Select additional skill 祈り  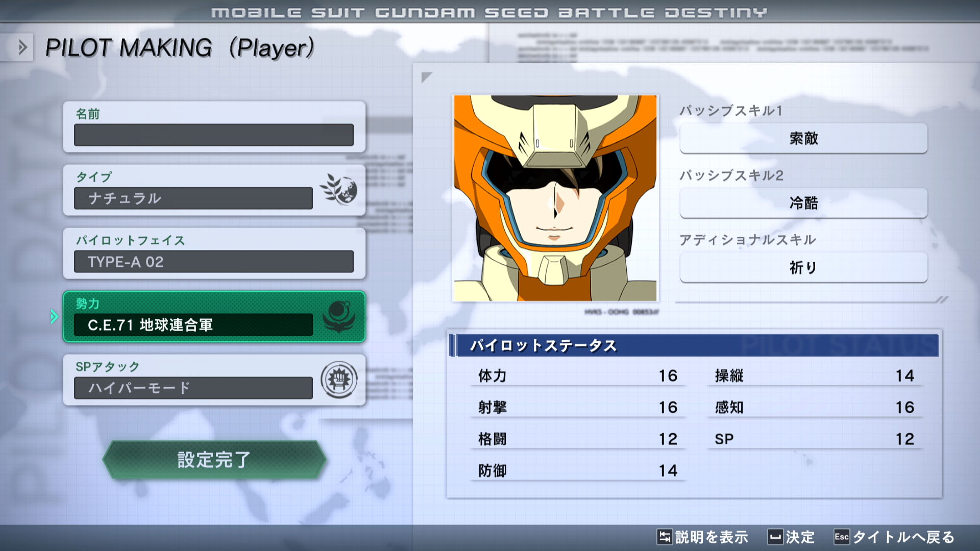pos(803,267)
